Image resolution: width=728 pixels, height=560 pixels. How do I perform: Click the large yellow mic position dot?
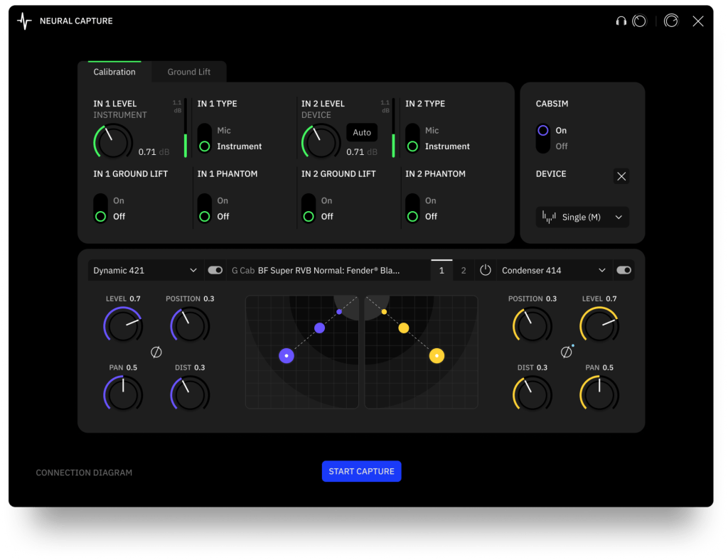tap(437, 355)
